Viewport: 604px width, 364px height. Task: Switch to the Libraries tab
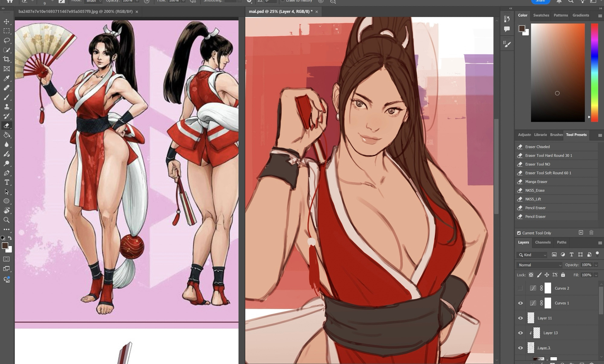[540, 135]
